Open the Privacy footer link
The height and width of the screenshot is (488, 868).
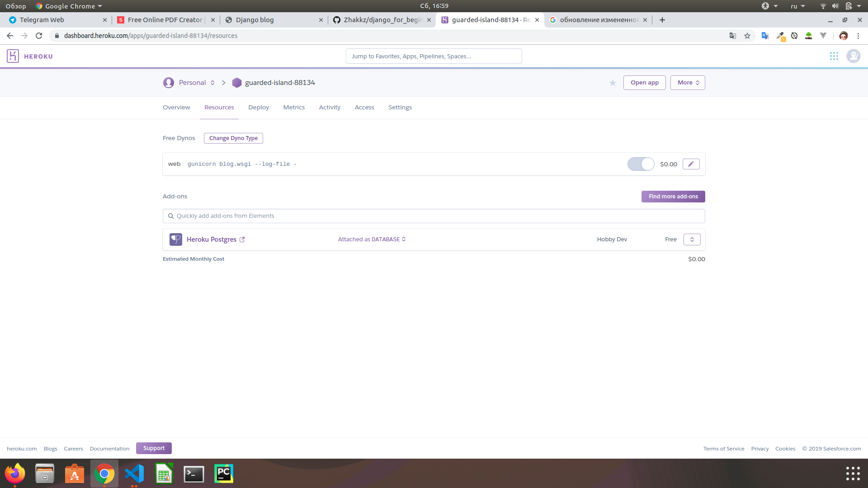click(760, 449)
